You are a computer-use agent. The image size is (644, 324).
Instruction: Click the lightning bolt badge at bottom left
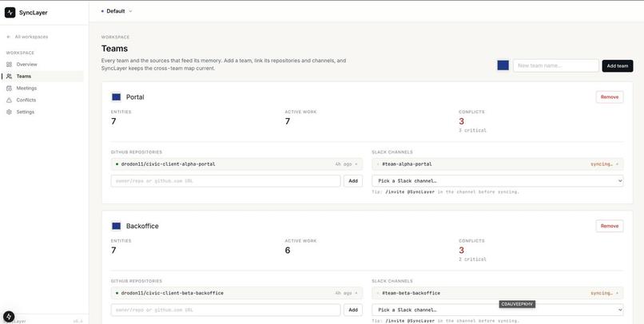pyautogui.click(x=9, y=317)
